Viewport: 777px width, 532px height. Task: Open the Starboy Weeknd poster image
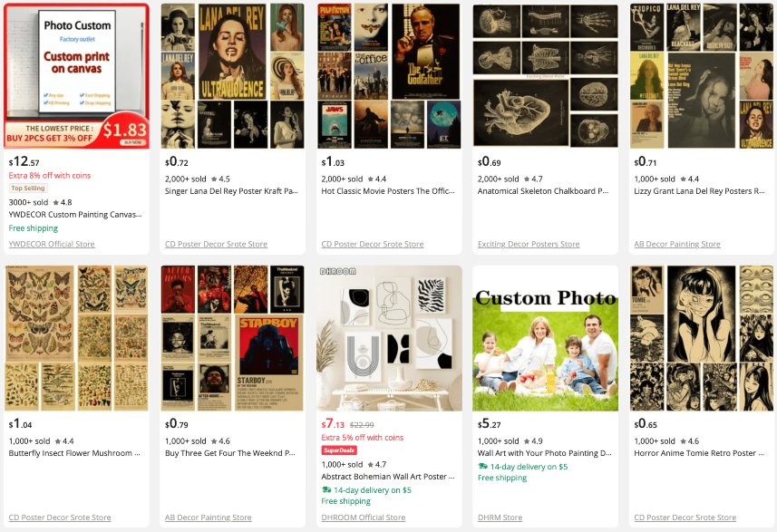click(232, 338)
